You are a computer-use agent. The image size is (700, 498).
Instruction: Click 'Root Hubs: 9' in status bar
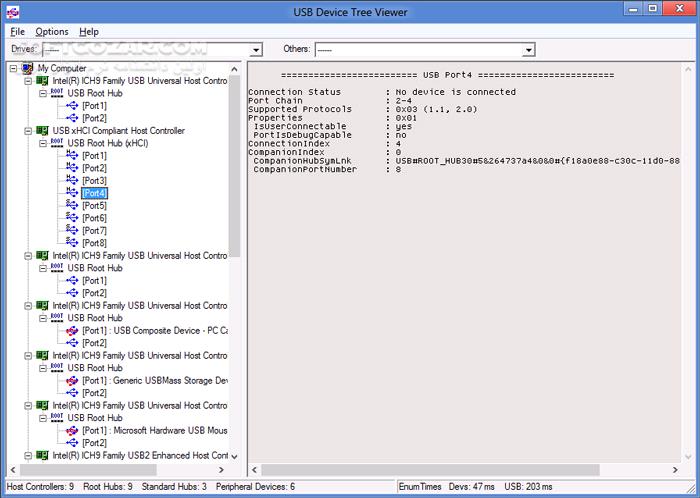(108, 486)
